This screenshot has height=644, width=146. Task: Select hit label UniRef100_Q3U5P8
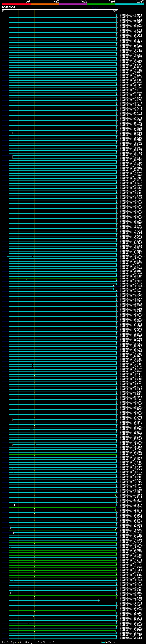[x=131, y=309]
